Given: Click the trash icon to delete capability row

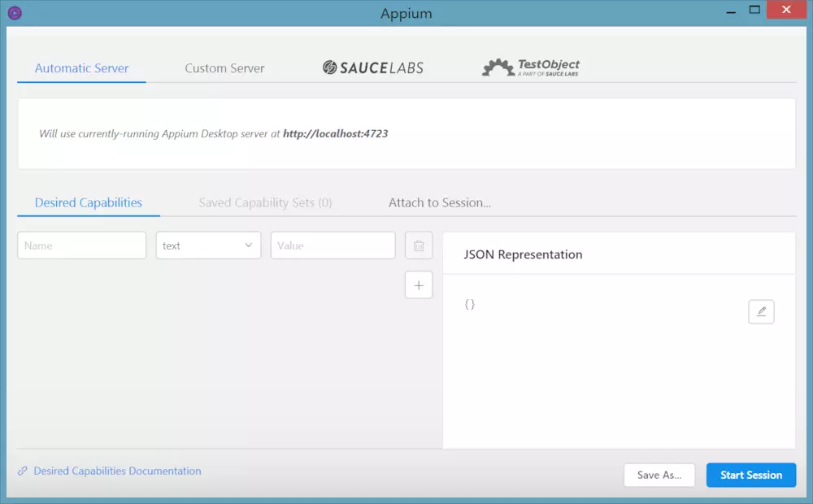Looking at the screenshot, I should pos(419,245).
